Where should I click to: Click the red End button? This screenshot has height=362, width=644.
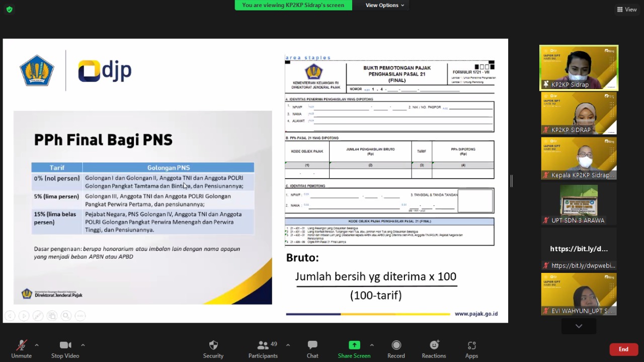[623, 349]
